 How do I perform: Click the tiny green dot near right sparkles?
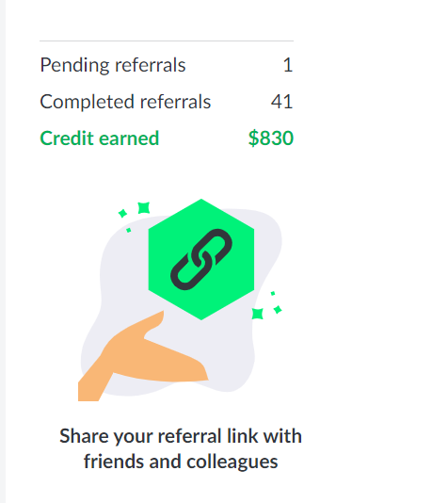(x=273, y=293)
